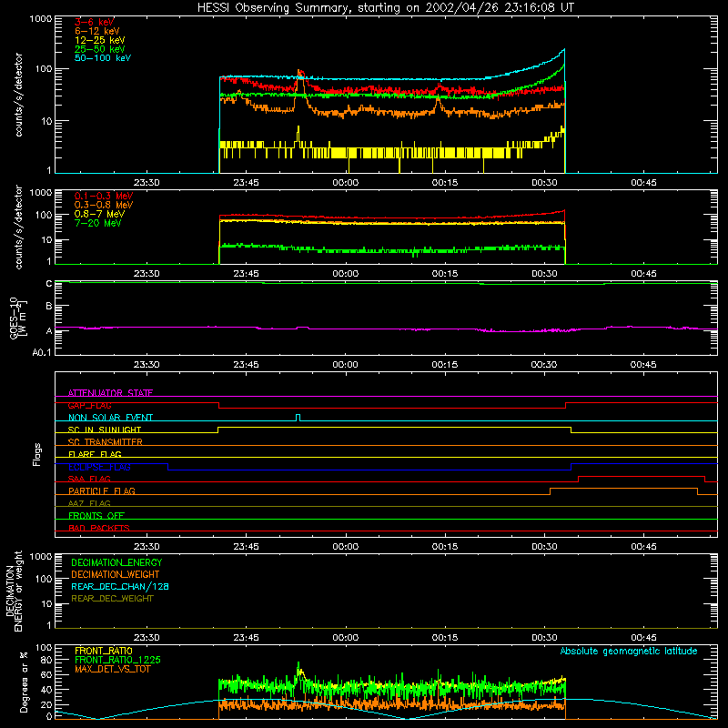Viewport: 728px width, 728px height.
Task: Click the NON_SOLAR_EVENT flag pulse marker
Action: tap(298, 418)
